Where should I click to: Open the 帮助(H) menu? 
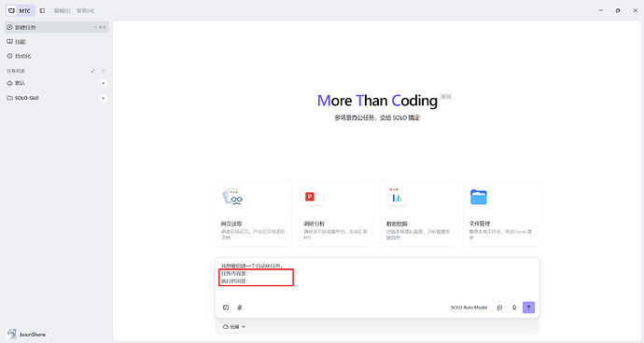(x=85, y=10)
